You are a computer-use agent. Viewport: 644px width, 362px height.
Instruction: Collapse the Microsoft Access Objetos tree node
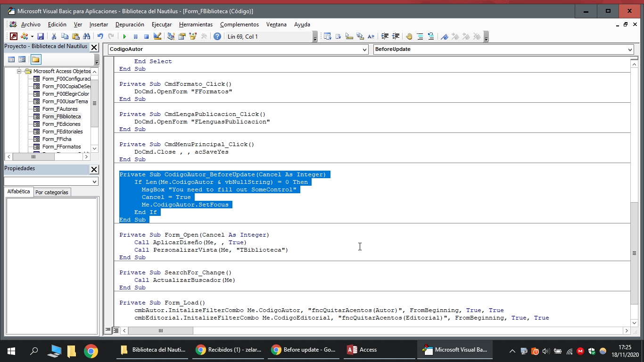19,71
